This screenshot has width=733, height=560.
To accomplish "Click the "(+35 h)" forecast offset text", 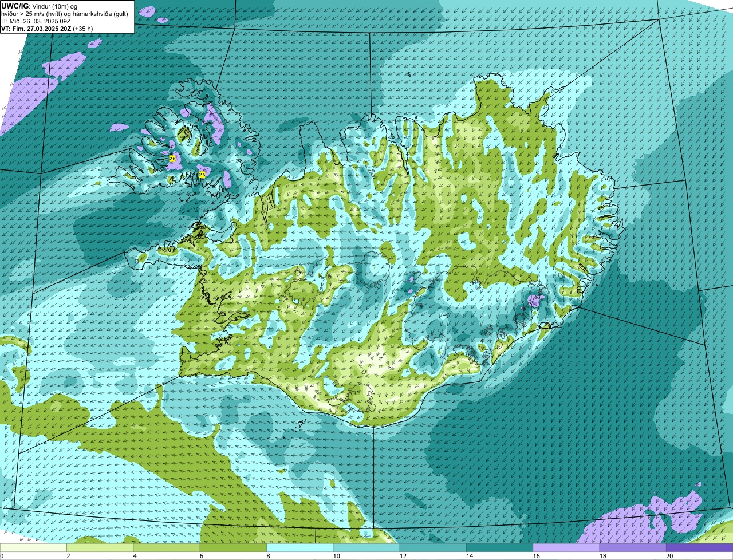I will (x=82, y=28).
